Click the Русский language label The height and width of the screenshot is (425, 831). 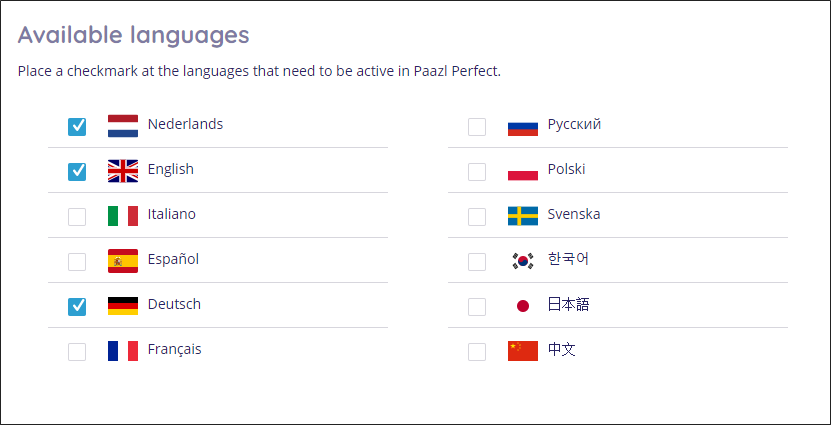[x=574, y=125]
